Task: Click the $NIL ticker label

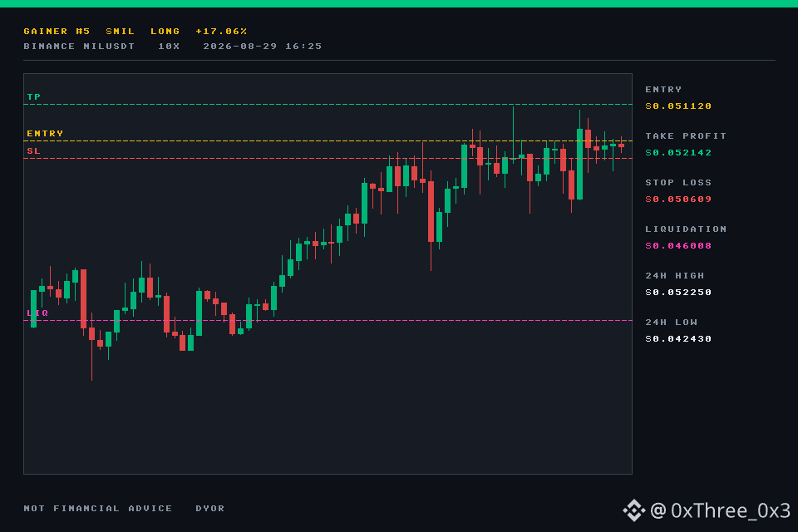Action: [120, 31]
